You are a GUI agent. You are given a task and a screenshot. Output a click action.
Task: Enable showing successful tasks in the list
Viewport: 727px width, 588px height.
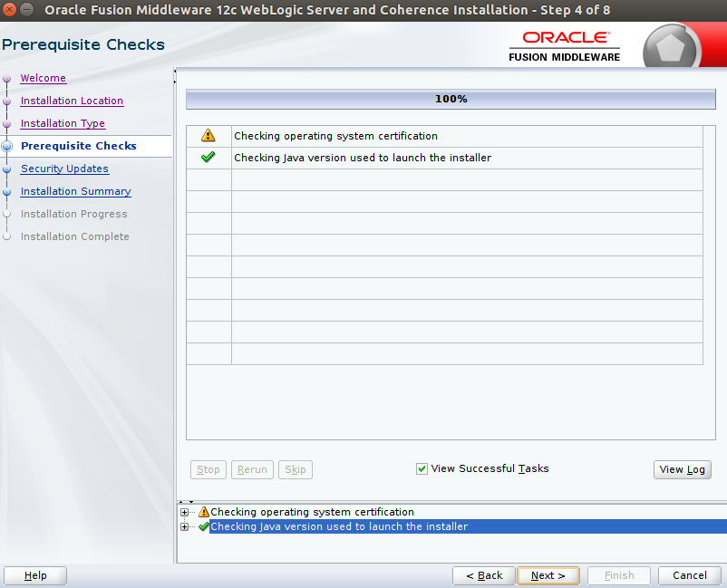point(422,468)
